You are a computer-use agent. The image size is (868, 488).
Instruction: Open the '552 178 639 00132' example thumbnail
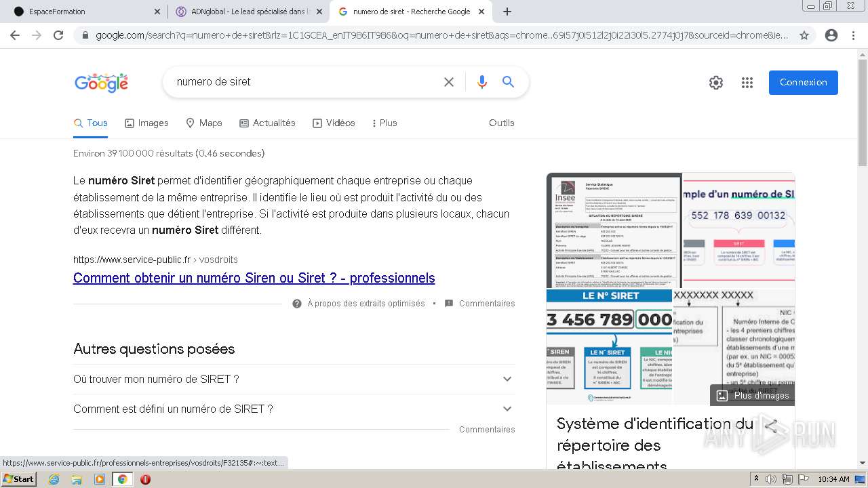click(x=739, y=230)
